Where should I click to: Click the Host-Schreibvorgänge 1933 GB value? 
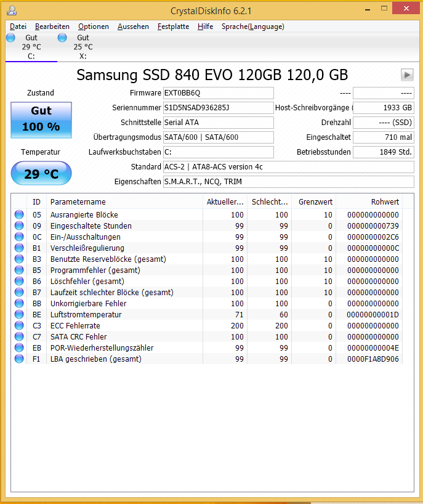coord(384,108)
